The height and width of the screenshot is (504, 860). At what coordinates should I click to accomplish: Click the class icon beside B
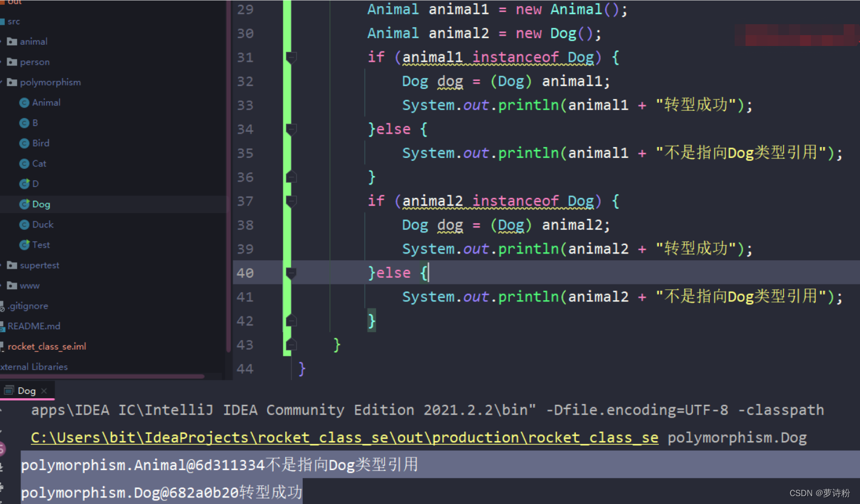point(24,123)
